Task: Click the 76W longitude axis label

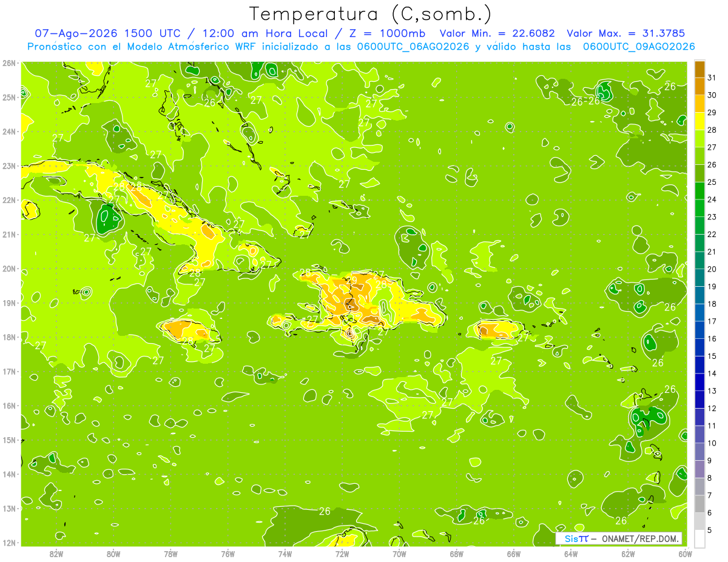Action: coord(227,554)
